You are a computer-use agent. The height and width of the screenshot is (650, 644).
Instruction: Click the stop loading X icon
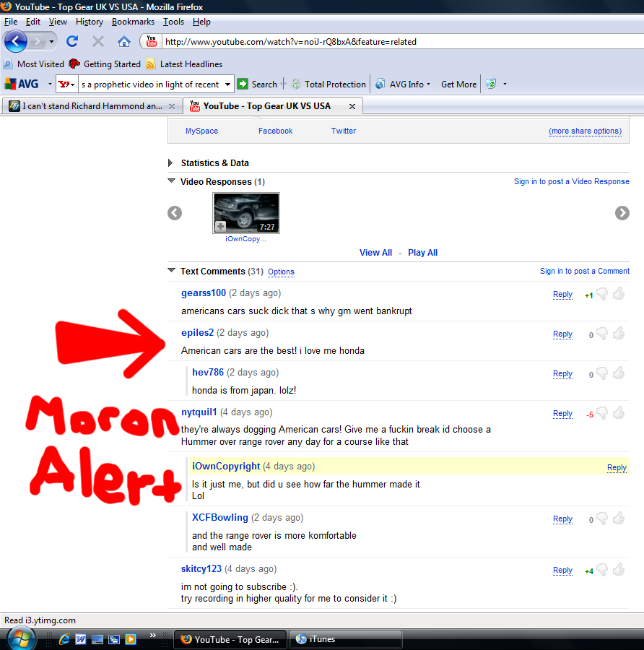point(98,41)
